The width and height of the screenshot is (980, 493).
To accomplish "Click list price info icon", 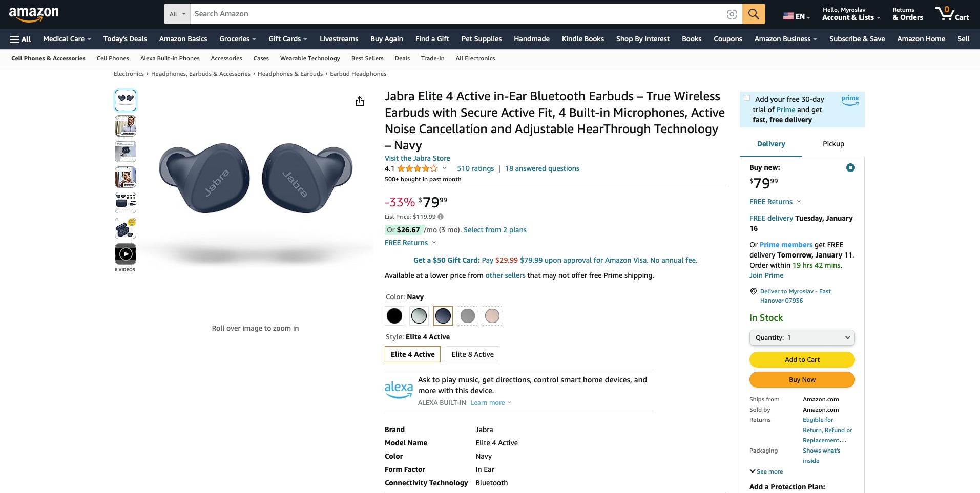I will point(441,217).
